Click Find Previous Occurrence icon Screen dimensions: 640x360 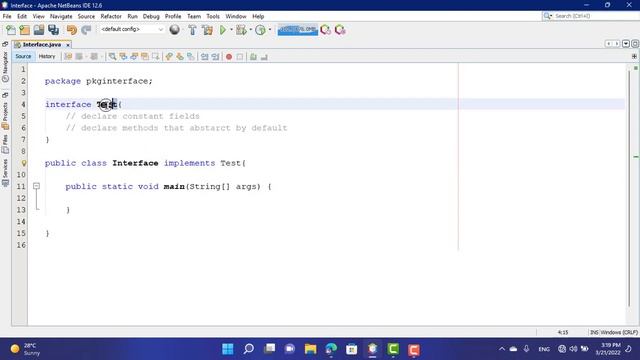tap(123, 57)
